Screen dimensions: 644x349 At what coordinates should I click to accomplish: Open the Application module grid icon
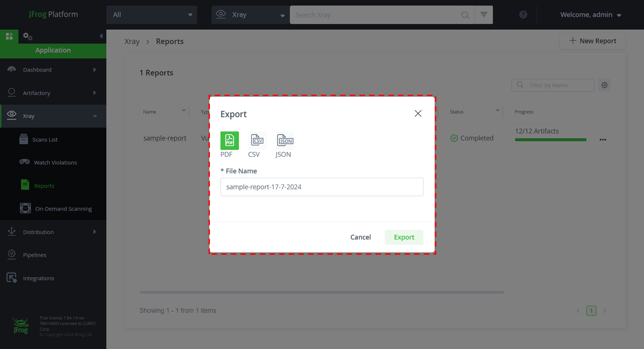coord(9,36)
